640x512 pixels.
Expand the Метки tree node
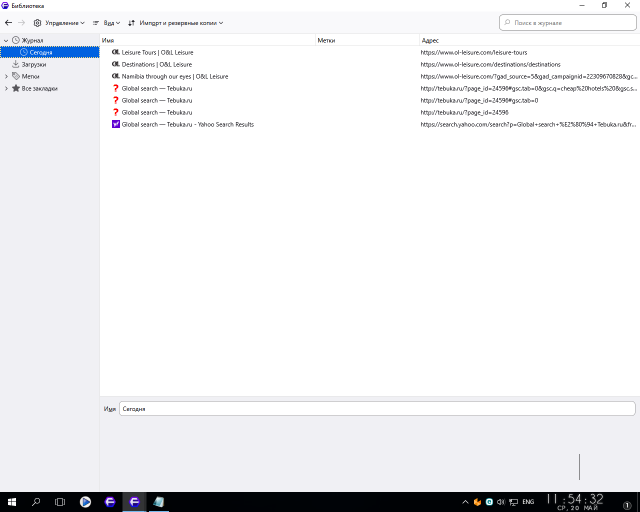click(6, 76)
